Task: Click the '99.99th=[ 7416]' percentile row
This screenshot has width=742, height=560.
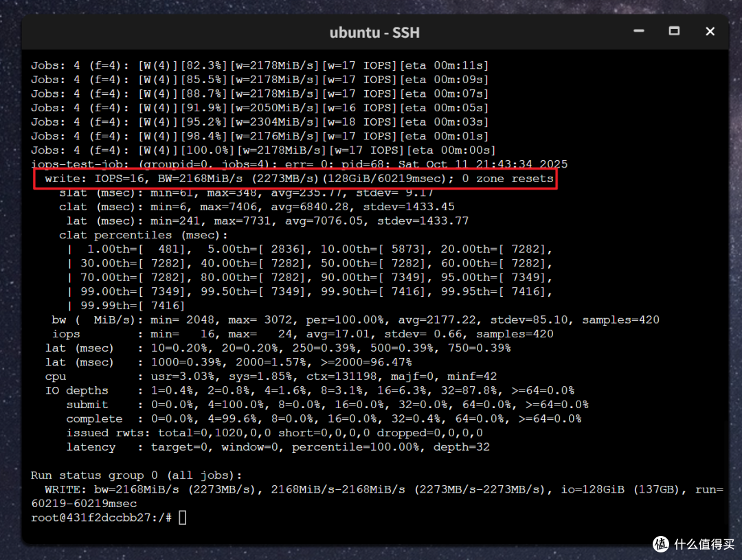Action: point(126,306)
